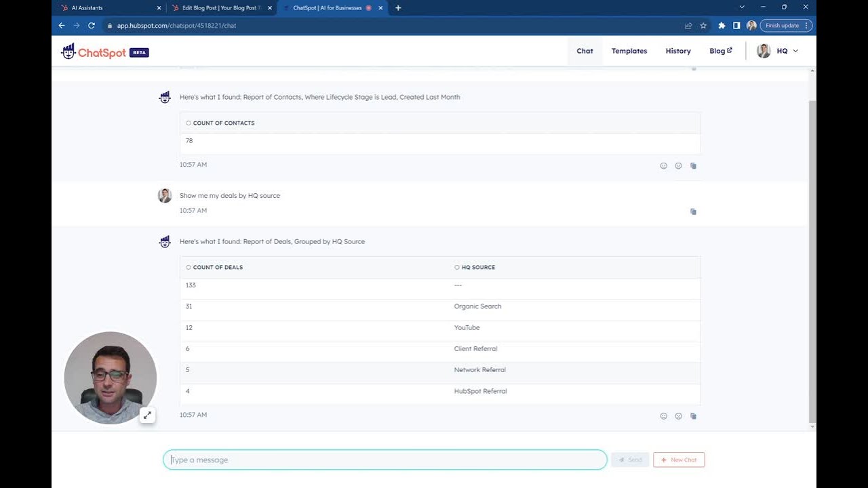Click the presenter webcam thumbnail
868x488 pixels.
tap(111, 378)
